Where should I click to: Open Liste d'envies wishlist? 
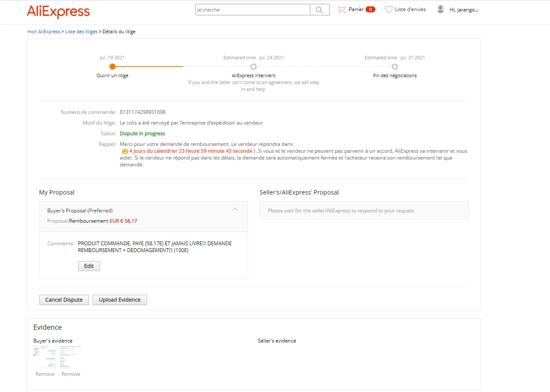(x=410, y=9)
